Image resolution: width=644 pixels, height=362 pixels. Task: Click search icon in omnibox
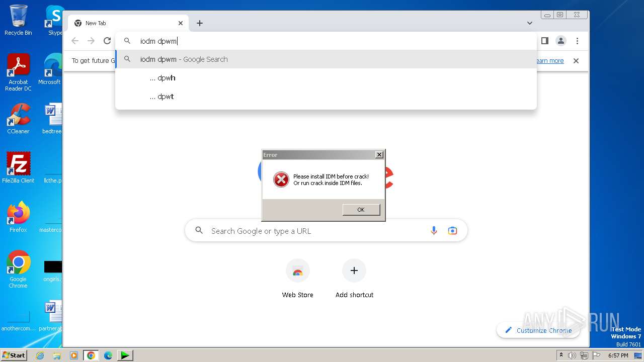click(x=127, y=41)
